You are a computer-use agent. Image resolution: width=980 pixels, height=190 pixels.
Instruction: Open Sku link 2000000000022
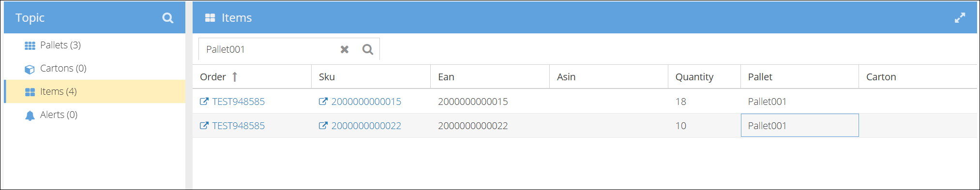[366, 126]
